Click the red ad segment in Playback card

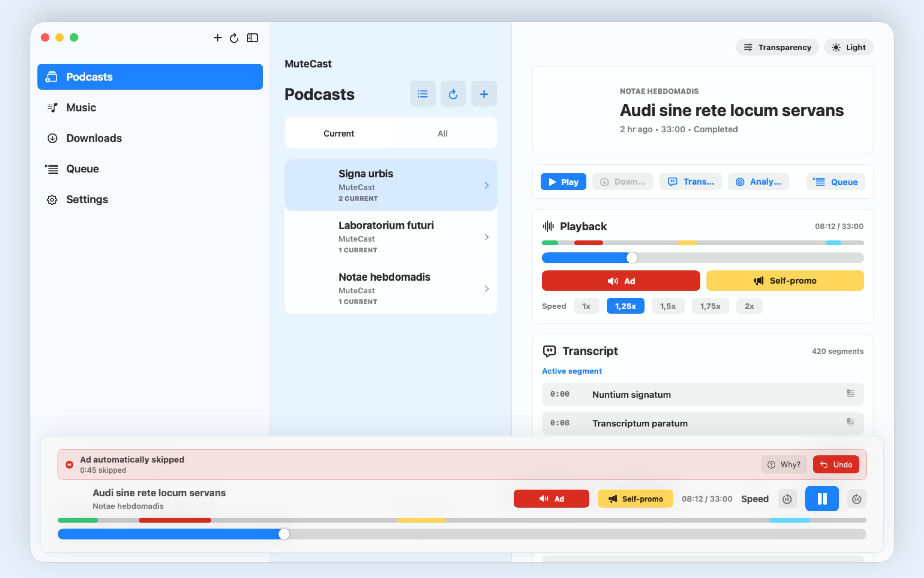click(588, 243)
